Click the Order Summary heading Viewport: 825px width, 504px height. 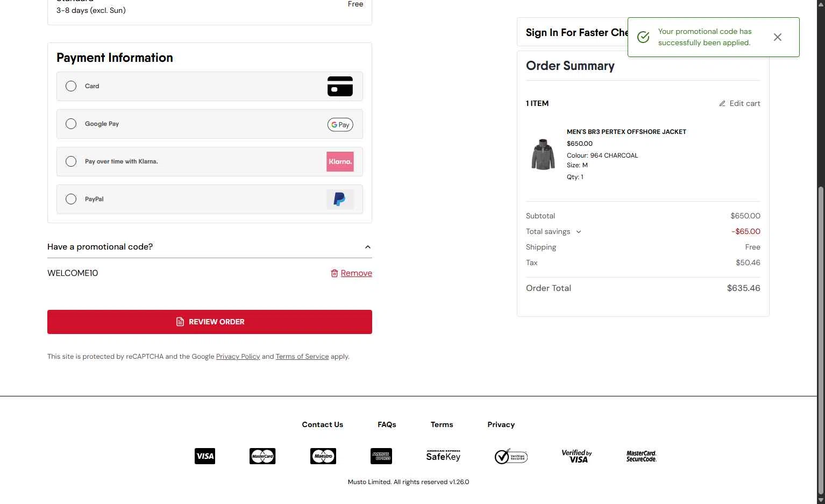[570, 66]
